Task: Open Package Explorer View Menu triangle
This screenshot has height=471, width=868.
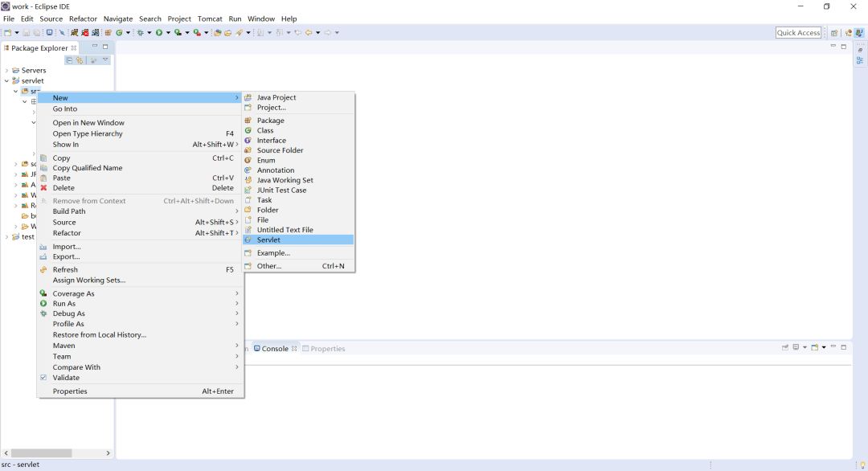Action: pyautogui.click(x=105, y=59)
